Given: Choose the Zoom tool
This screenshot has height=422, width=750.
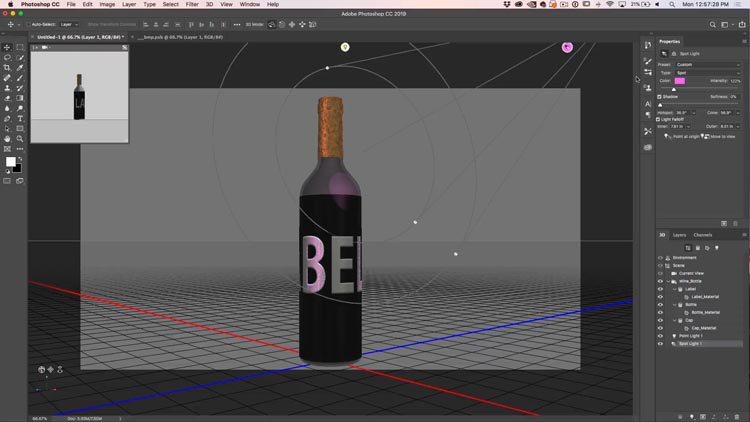Looking at the screenshot, I should [x=20, y=139].
